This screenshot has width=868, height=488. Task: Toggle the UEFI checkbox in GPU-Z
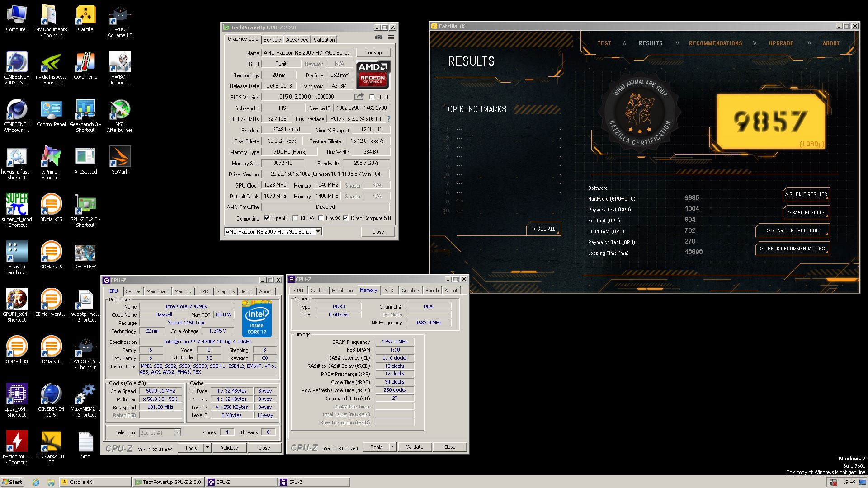click(372, 97)
